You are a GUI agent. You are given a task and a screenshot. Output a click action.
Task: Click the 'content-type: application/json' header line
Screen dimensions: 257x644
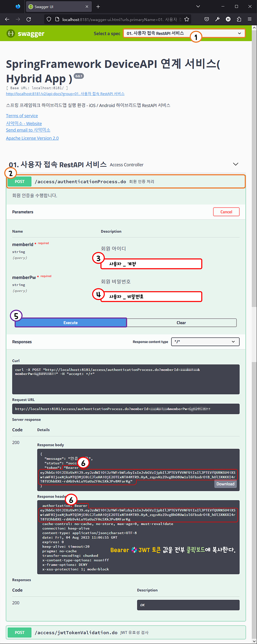click(90, 533)
